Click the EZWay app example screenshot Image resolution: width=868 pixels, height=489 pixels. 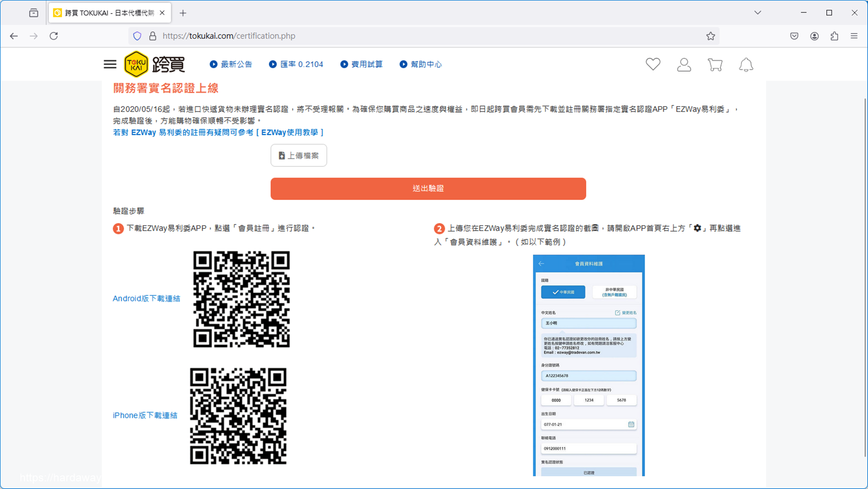[589, 365]
